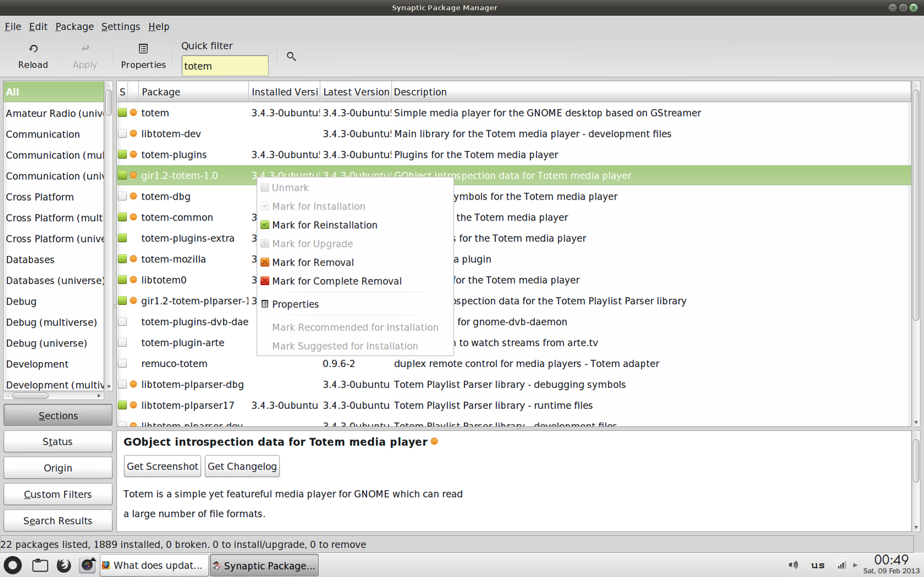Click the search magnifier icon
The width and height of the screenshot is (924, 577).
[x=291, y=57]
